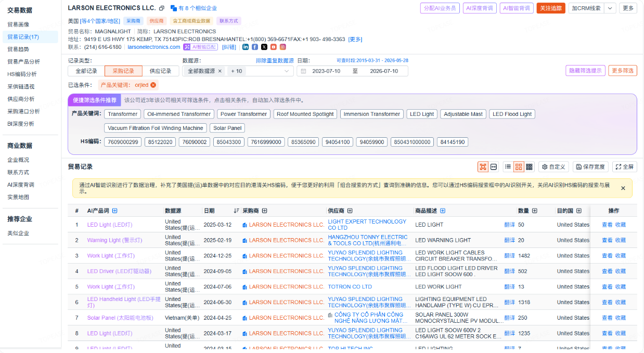Click 保存宽度 button
The height and width of the screenshot is (353, 644).
pos(590,167)
